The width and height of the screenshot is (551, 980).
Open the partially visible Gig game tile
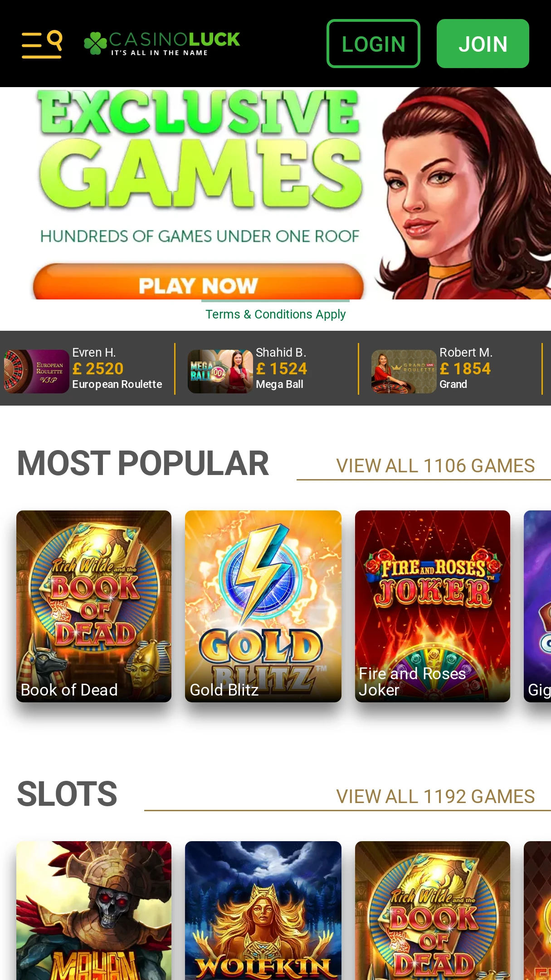538,606
